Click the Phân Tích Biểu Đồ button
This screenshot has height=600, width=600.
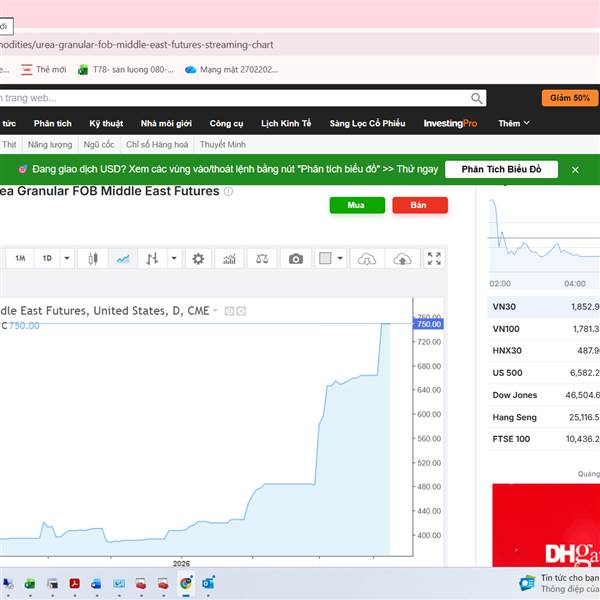[x=501, y=169]
